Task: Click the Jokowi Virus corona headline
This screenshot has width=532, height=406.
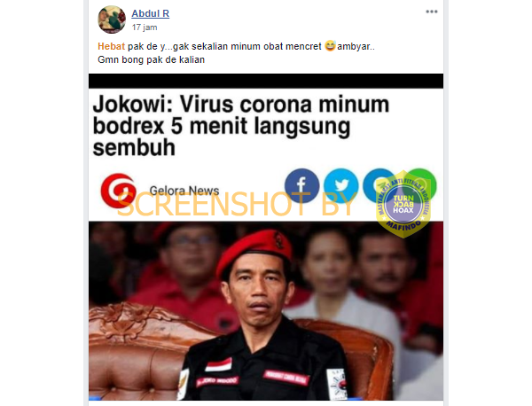Action: 241,126
